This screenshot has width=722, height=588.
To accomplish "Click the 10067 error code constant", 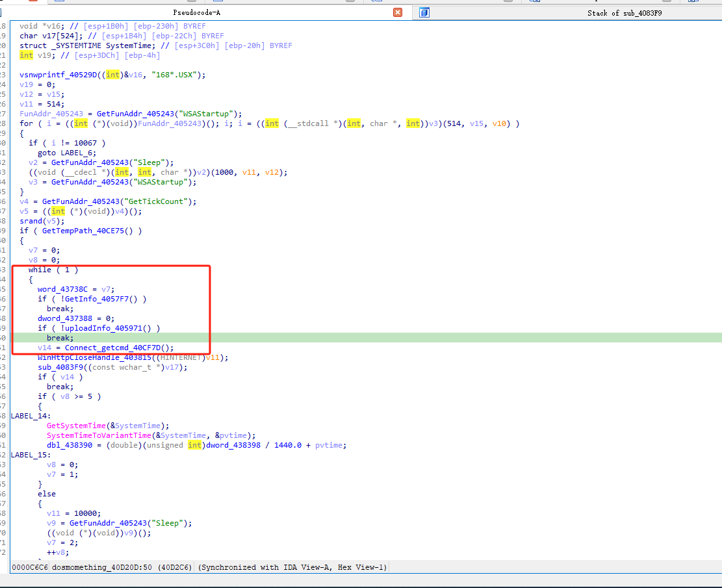I will [x=85, y=143].
